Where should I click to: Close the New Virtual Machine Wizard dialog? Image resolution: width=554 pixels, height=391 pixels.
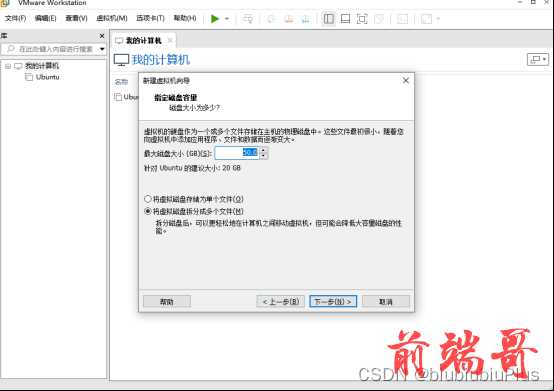point(406,81)
